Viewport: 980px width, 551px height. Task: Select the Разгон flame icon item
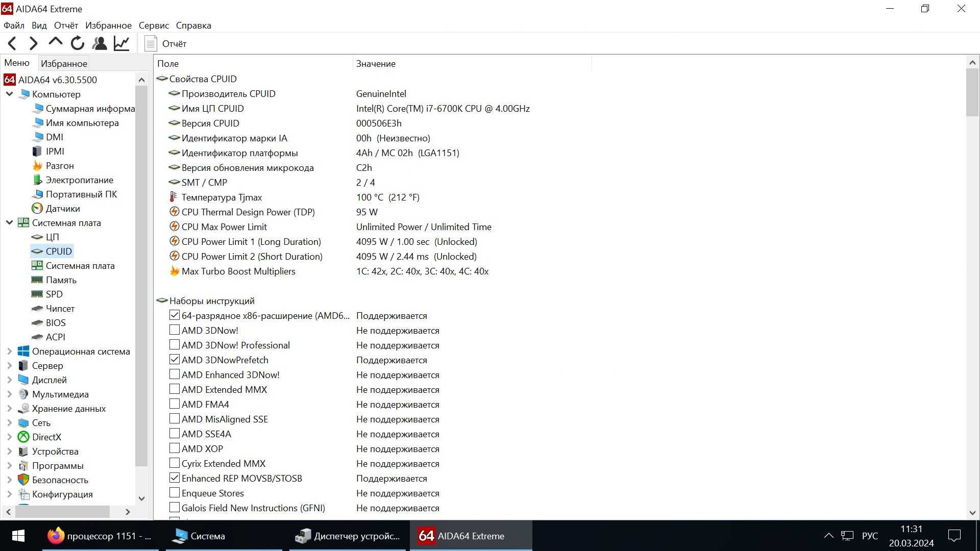37,165
